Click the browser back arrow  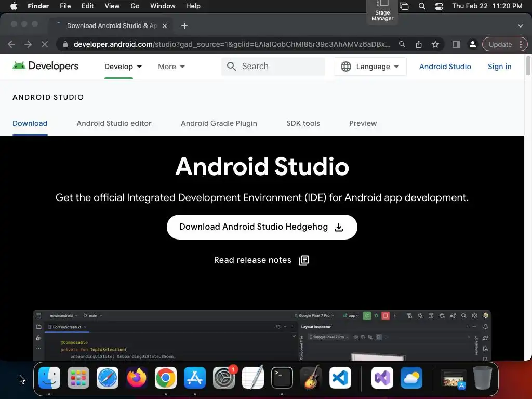(11, 44)
